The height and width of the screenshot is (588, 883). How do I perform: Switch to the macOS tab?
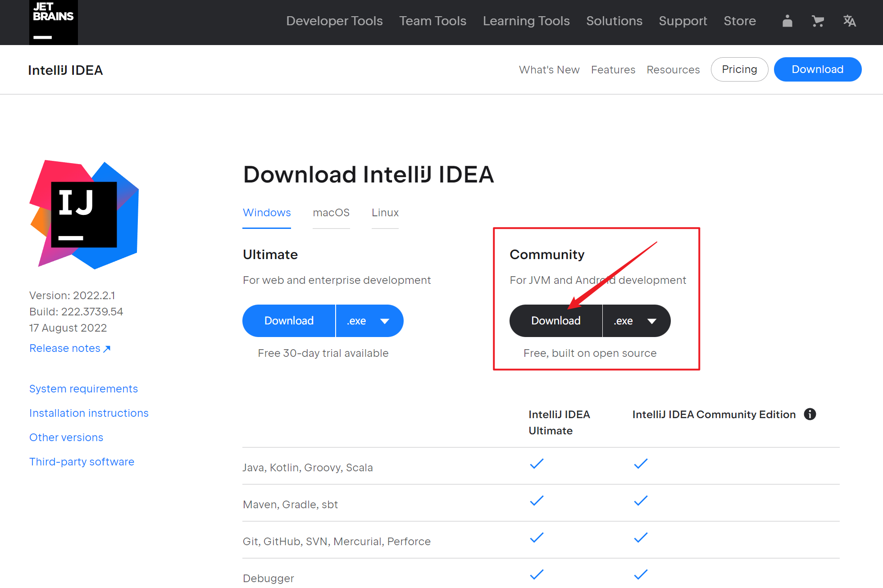point(331,213)
